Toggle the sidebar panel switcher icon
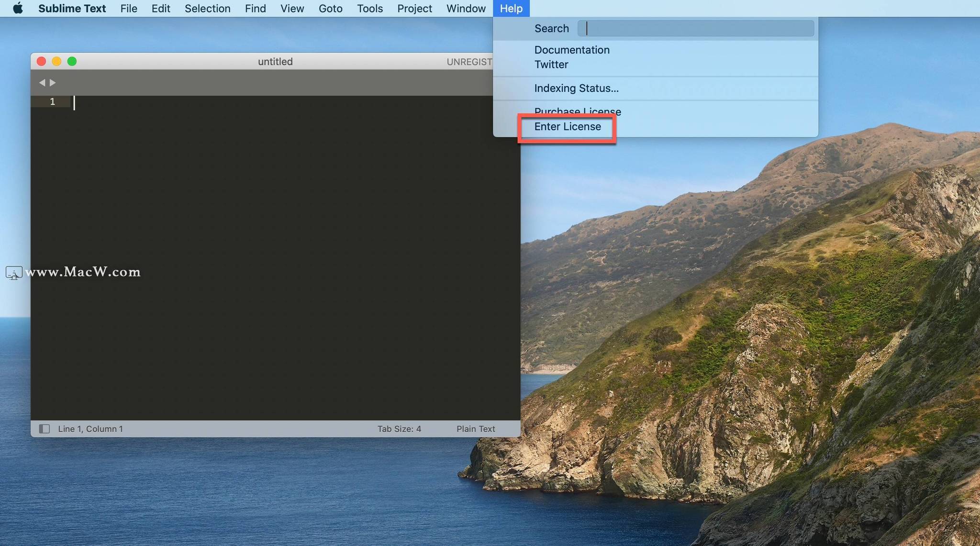 pos(44,429)
